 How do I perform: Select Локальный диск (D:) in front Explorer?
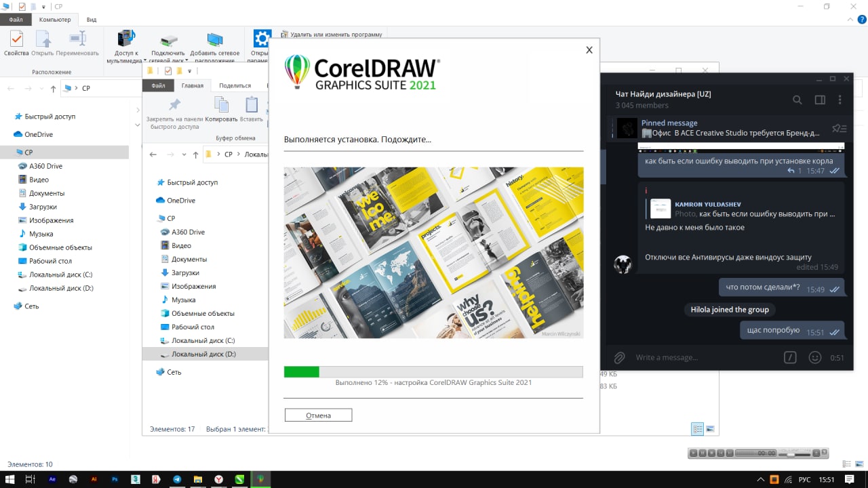(203, 354)
